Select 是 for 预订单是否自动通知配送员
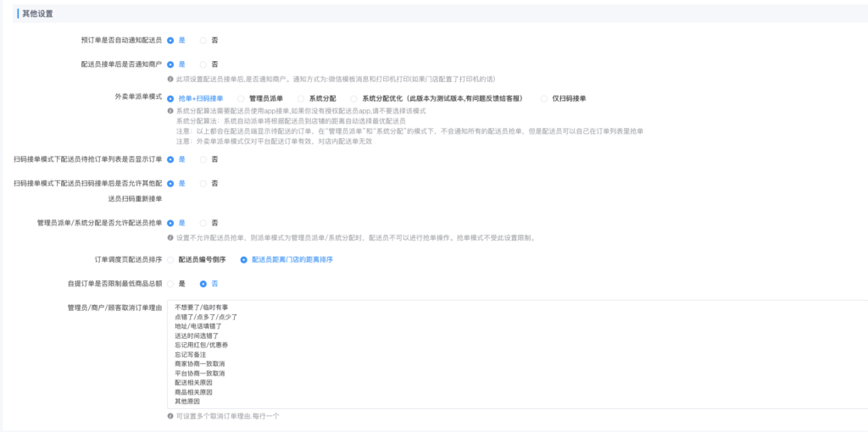The width and height of the screenshot is (868, 432). coord(170,41)
